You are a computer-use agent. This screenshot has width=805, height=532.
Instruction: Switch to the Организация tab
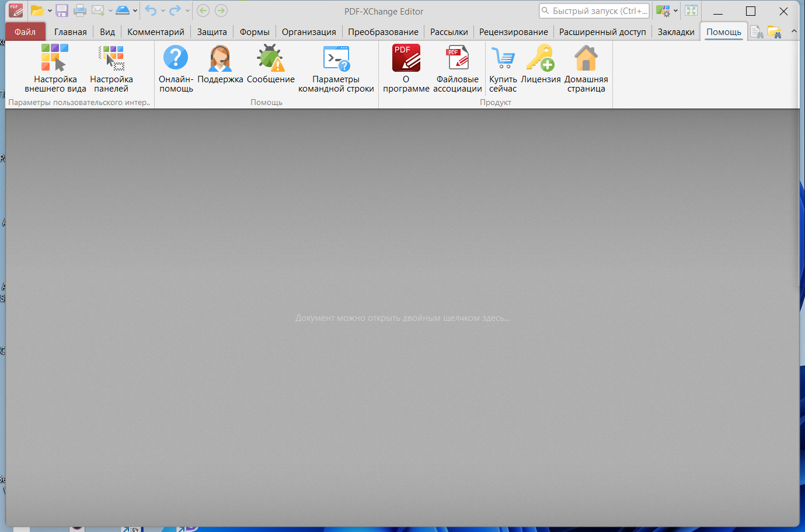click(309, 32)
